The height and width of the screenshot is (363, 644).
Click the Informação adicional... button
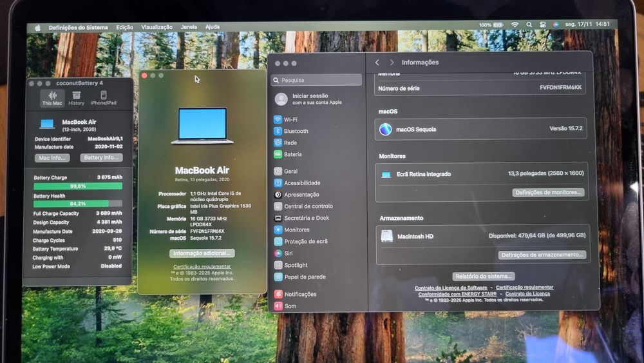pos(202,253)
